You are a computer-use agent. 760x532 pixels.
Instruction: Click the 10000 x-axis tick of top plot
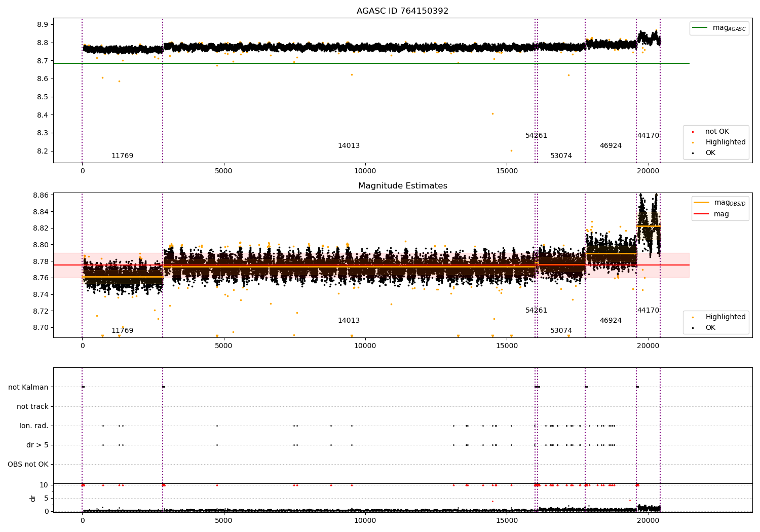(x=365, y=171)
